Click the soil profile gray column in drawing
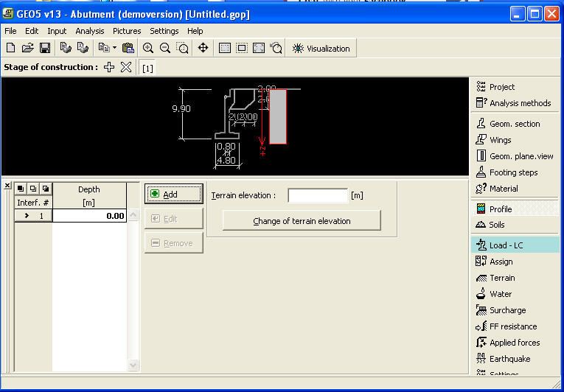Screen dimensions: 564x392 pyautogui.click(x=278, y=117)
